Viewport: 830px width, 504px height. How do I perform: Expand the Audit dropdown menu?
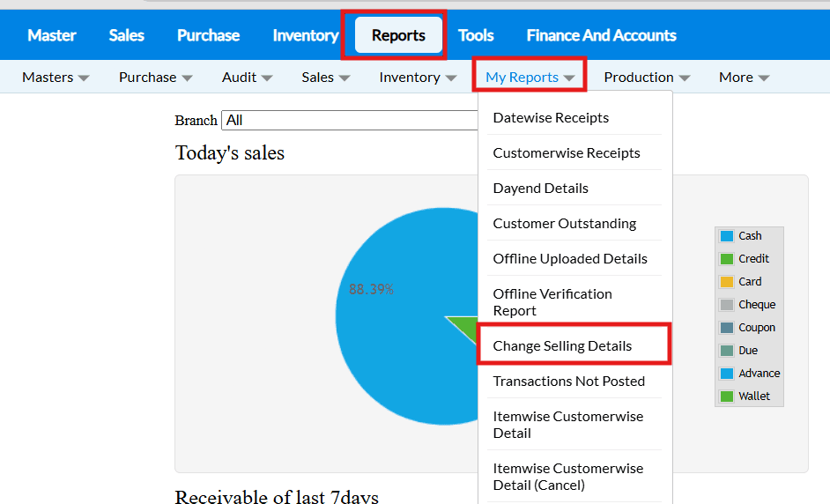click(x=247, y=78)
